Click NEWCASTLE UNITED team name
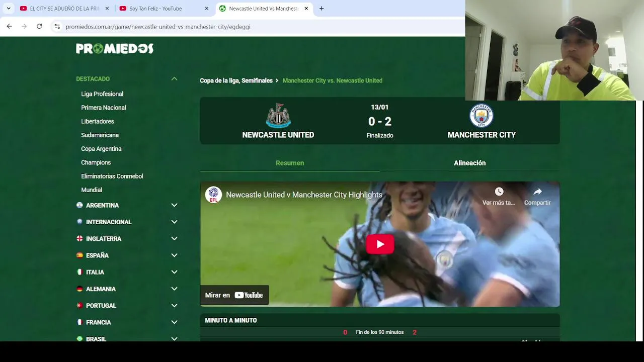 (278, 135)
